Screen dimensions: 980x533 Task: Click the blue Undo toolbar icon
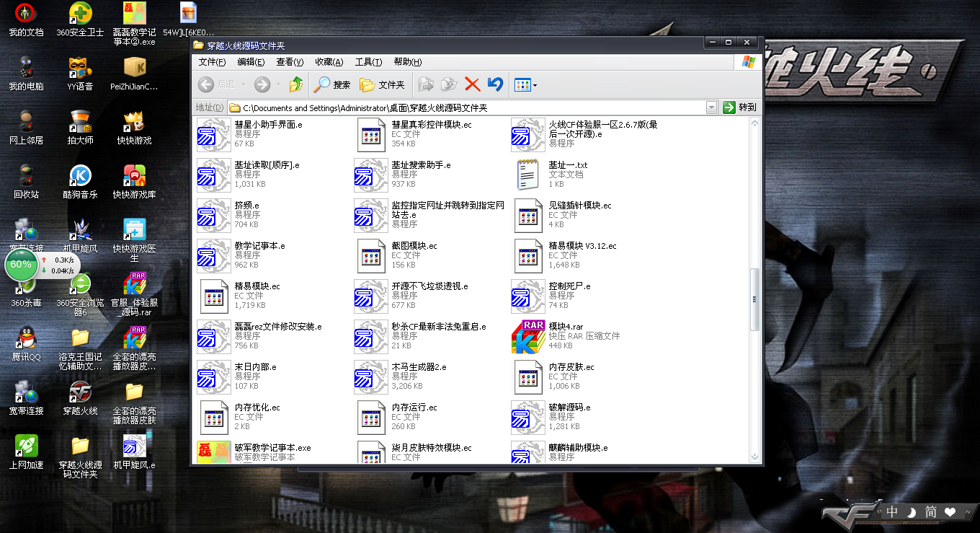point(495,84)
